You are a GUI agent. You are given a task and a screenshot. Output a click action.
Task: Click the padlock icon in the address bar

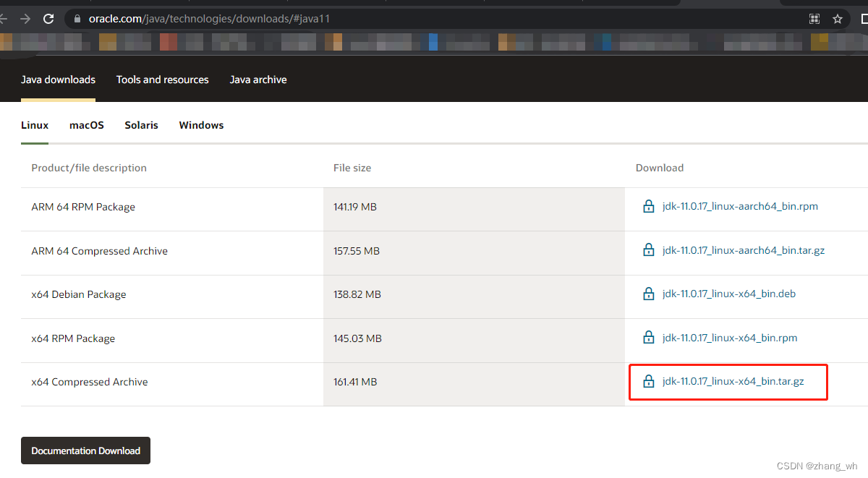click(x=77, y=18)
